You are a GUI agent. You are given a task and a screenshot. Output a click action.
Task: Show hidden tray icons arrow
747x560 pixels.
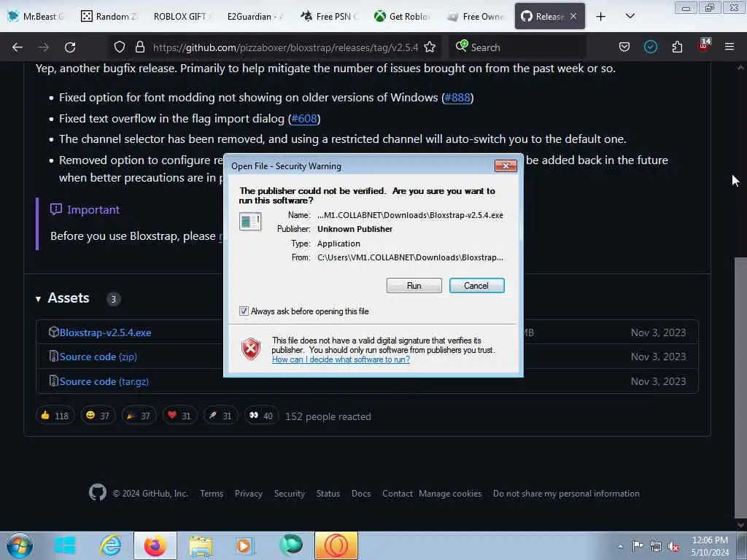tap(620, 546)
